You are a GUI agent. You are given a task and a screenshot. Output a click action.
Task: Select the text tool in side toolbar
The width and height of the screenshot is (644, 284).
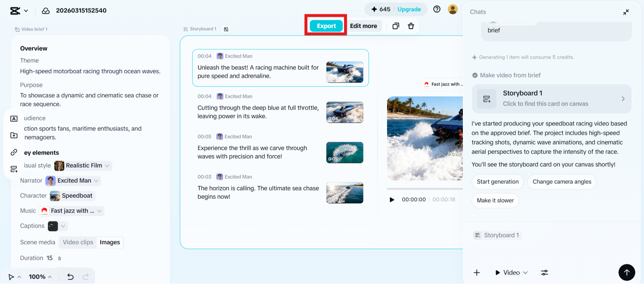[14, 119]
